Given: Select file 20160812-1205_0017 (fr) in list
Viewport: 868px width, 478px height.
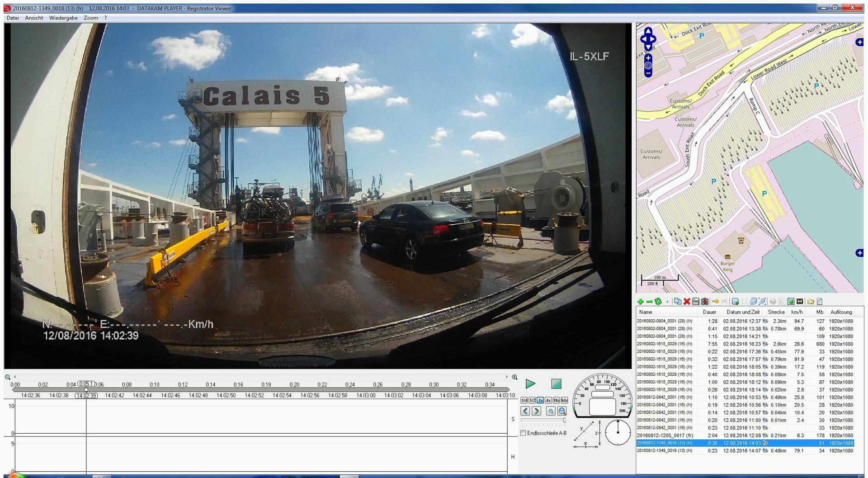Looking at the screenshot, I should point(745,435).
